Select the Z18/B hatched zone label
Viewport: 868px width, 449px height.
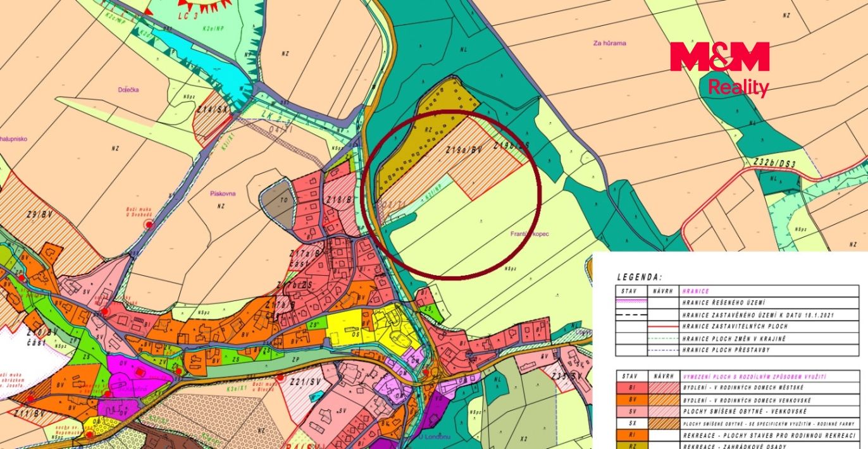[340, 200]
